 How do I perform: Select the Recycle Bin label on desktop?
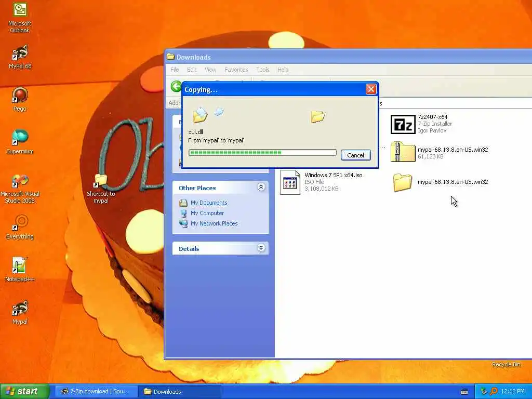tap(506, 364)
